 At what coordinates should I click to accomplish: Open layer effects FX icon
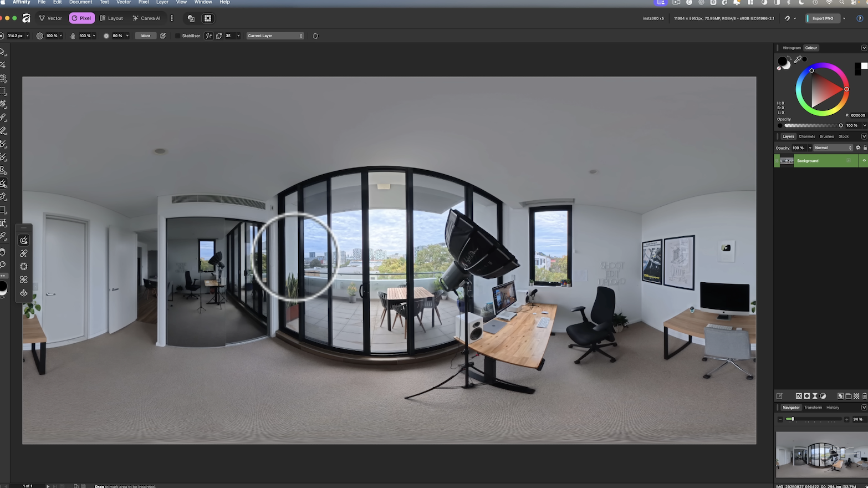click(799, 396)
